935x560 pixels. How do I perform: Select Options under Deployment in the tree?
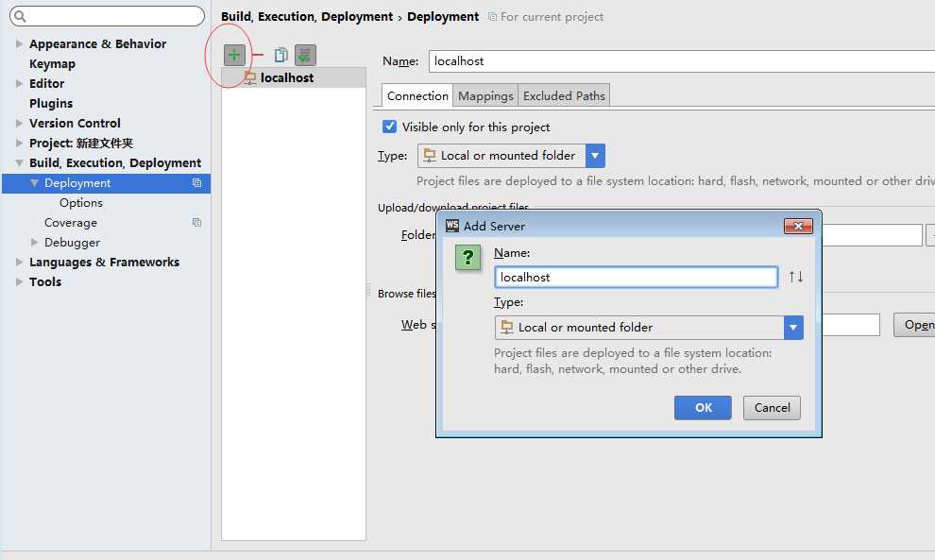(81, 203)
